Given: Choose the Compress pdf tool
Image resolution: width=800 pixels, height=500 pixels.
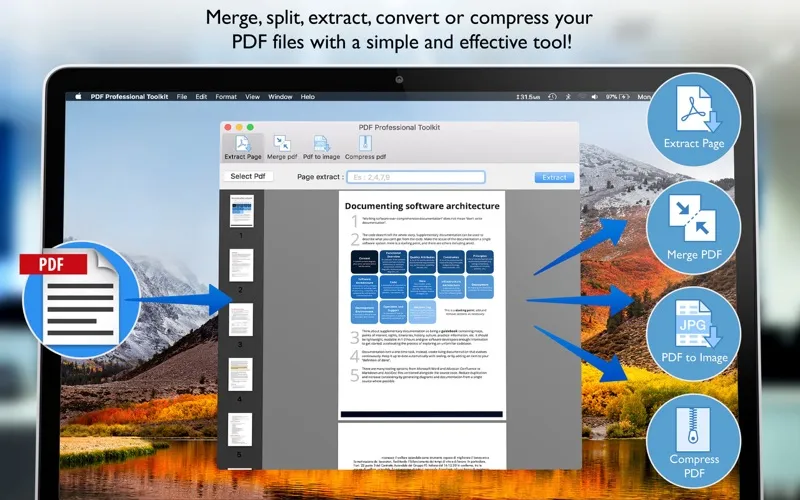Looking at the screenshot, I should (365, 148).
